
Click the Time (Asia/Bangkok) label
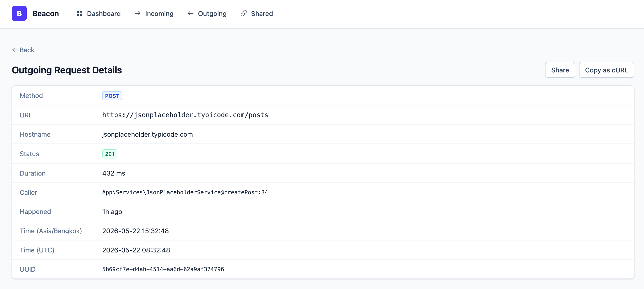(x=51, y=231)
